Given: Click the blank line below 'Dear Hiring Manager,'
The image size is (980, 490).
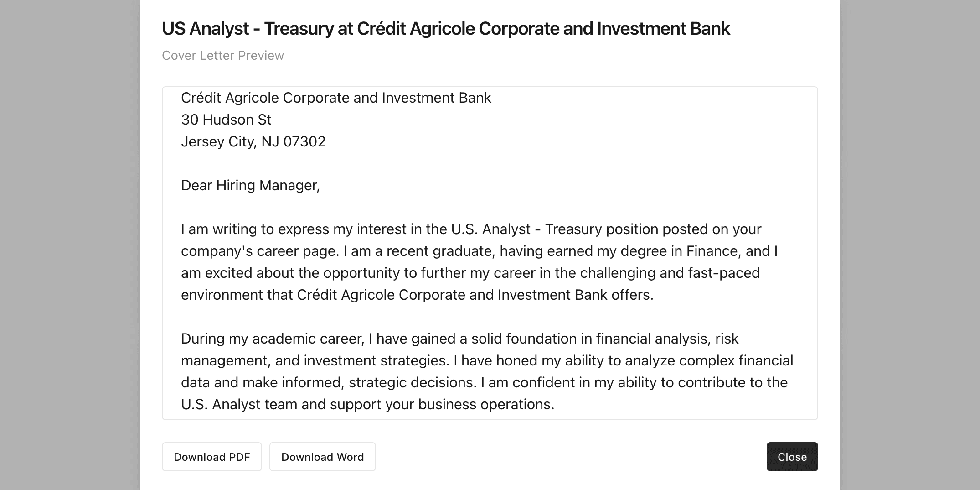Looking at the screenshot, I should [490, 207].
